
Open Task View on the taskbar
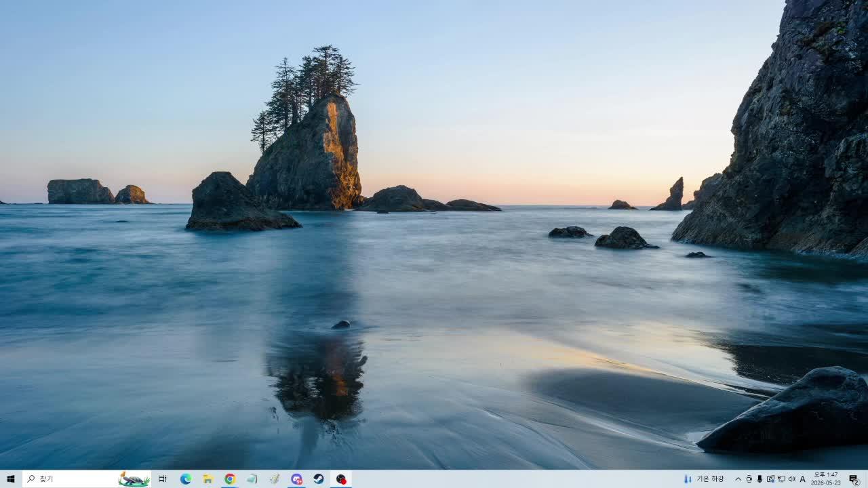tap(163, 479)
